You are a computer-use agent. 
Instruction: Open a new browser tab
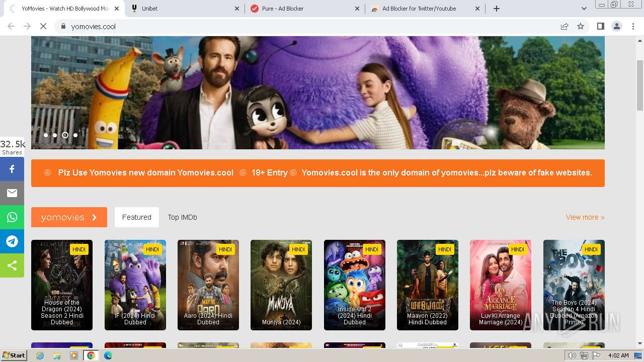tap(497, 9)
